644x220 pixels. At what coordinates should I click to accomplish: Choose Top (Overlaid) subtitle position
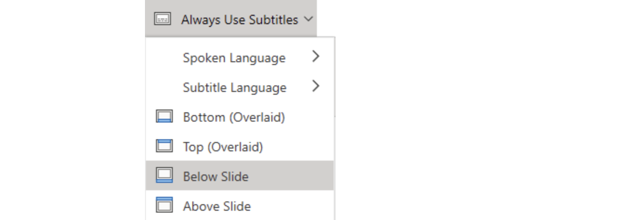(x=240, y=147)
